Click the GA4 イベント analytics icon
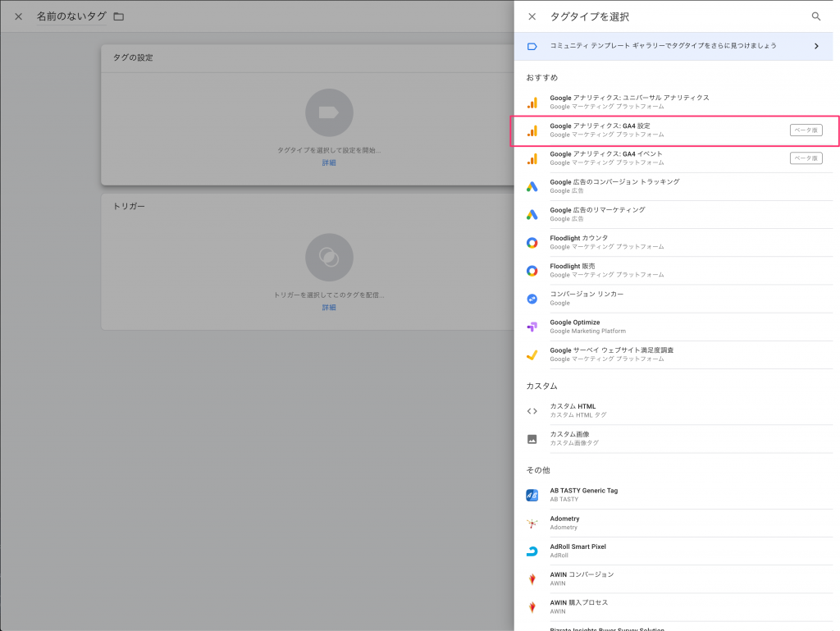 click(x=532, y=158)
